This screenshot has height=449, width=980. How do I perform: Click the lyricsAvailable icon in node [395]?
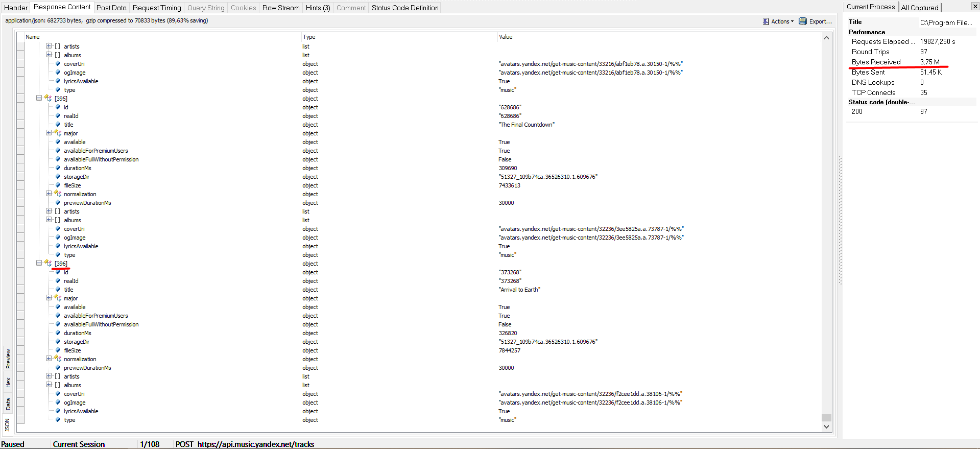(58, 246)
